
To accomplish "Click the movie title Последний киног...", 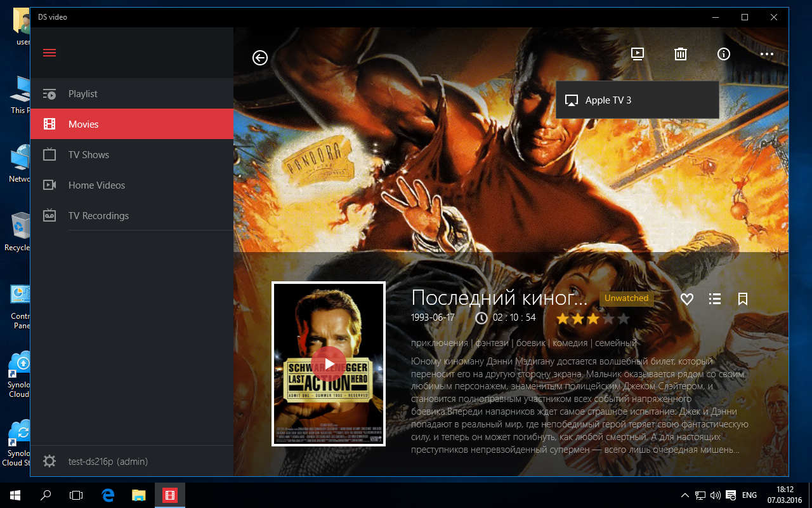I will [x=500, y=298].
